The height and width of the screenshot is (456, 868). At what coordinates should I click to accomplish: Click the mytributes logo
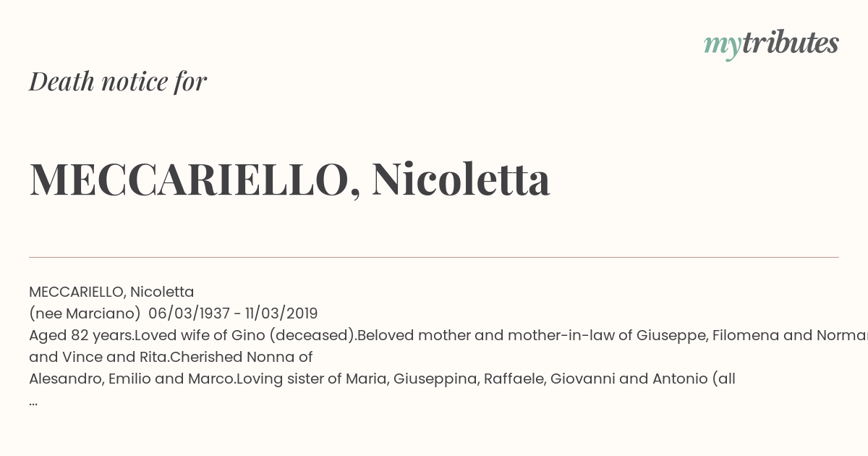pyautogui.click(x=771, y=45)
